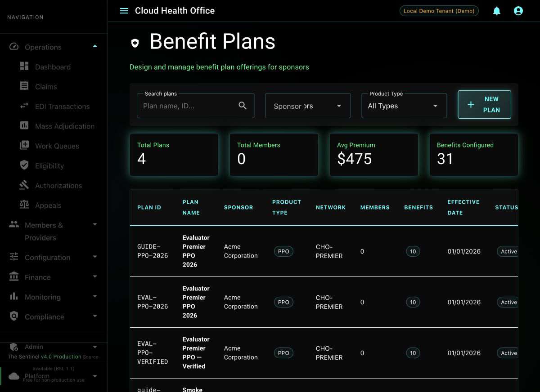
Task: Click the plus icon on New Plan
Action: point(471,105)
